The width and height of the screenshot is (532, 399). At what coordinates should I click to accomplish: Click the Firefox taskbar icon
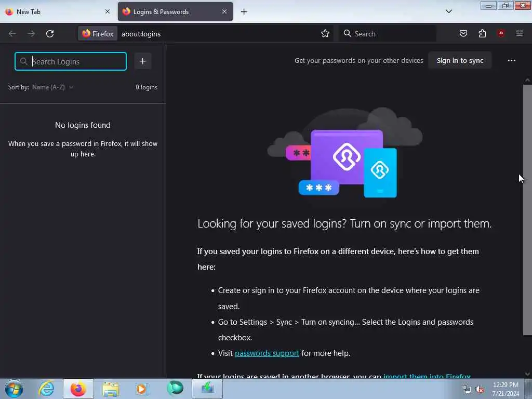(x=78, y=389)
